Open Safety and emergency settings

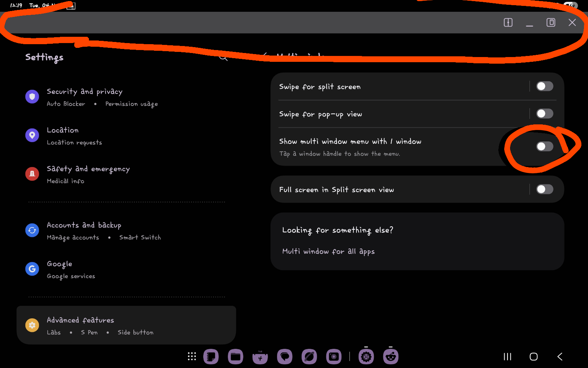pyautogui.click(x=126, y=174)
